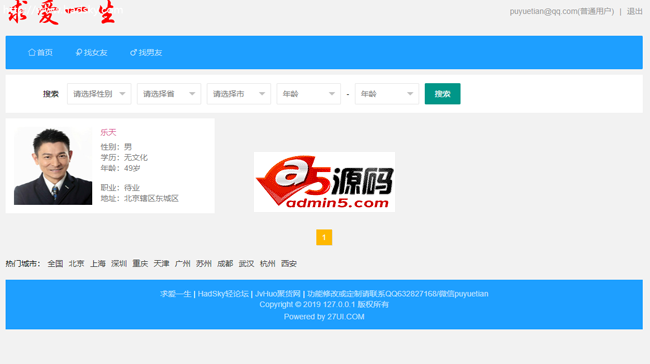This screenshot has width=650, height=364.
Task: Select hot city 重庆
Action: pyautogui.click(x=140, y=264)
